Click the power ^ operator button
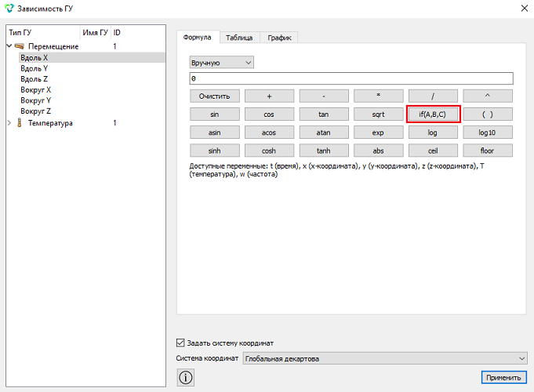The image size is (534, 392). point(487,96)
